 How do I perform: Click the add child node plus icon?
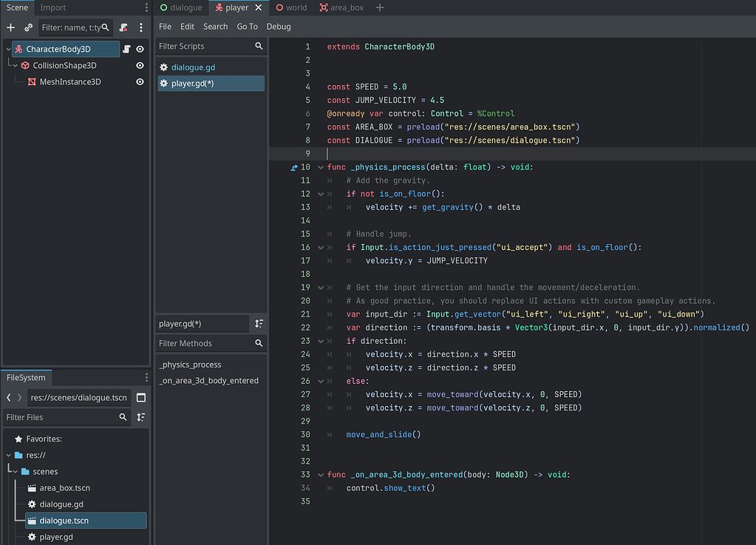10,27
